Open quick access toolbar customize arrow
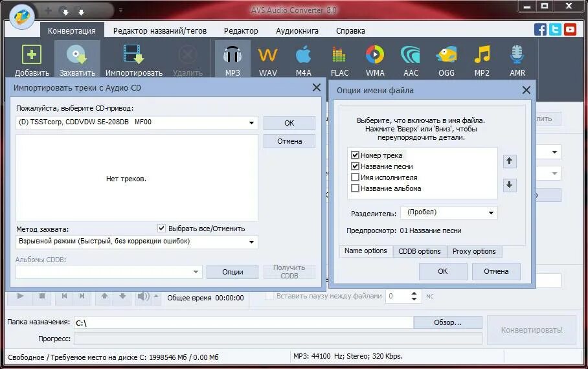Screen dimensions: 588x369 point(120,10)
